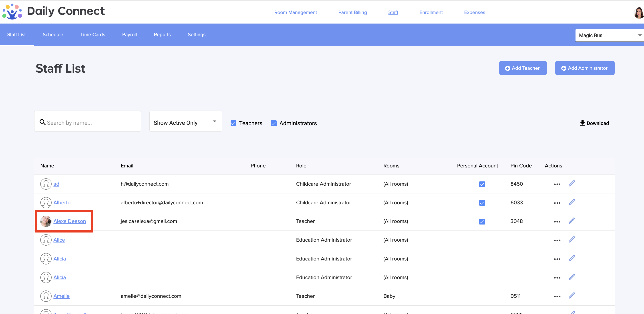
Task: Click the Add Teacher button
Action: [x=523, y=68]
